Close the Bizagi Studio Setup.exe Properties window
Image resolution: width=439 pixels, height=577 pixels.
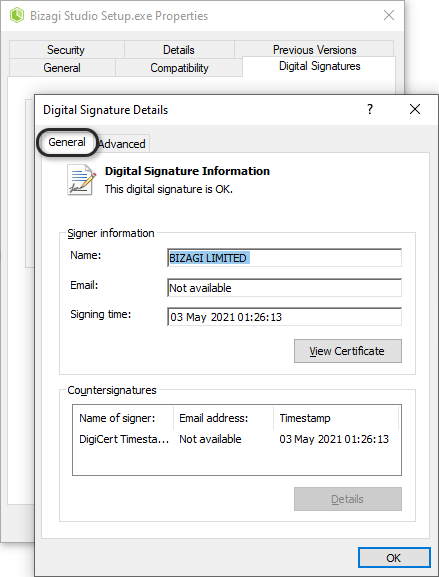coord(389,15)
